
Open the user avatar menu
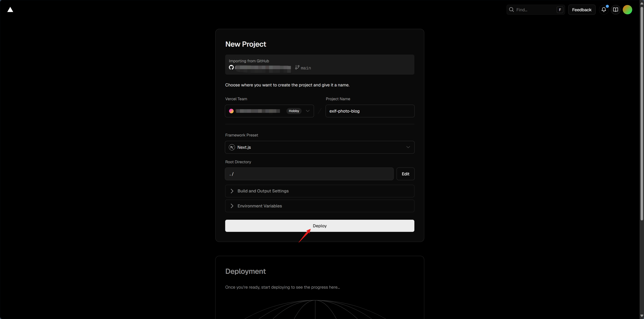(627, 10)
